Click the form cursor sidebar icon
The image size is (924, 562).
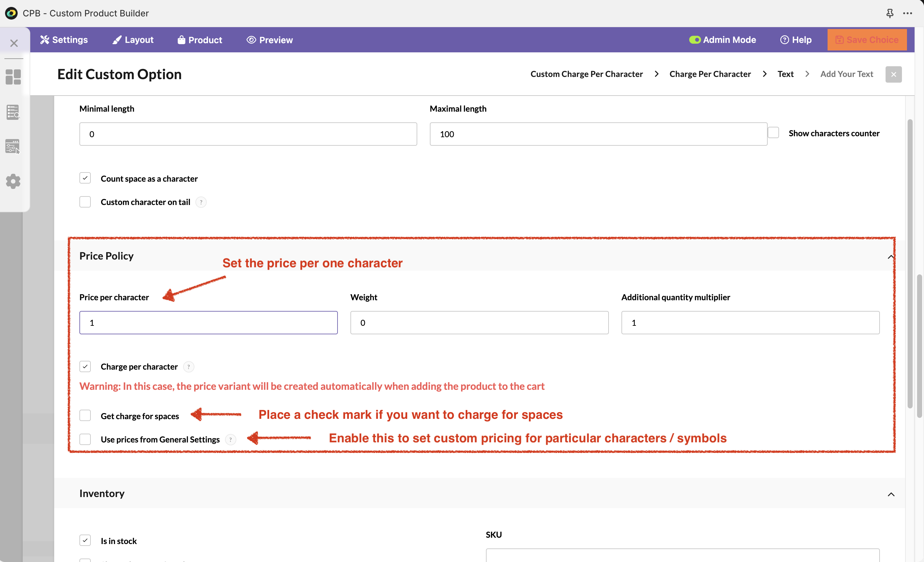(x=13, y=146)
